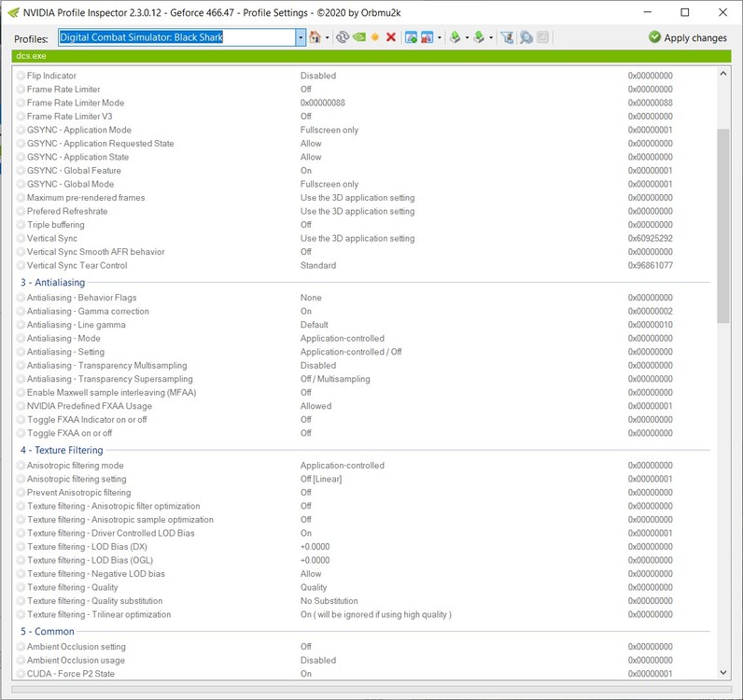Select Texture filtering - Trilinear optimization row
This screenshot has width=743, height=700.
tap(364, 614)
